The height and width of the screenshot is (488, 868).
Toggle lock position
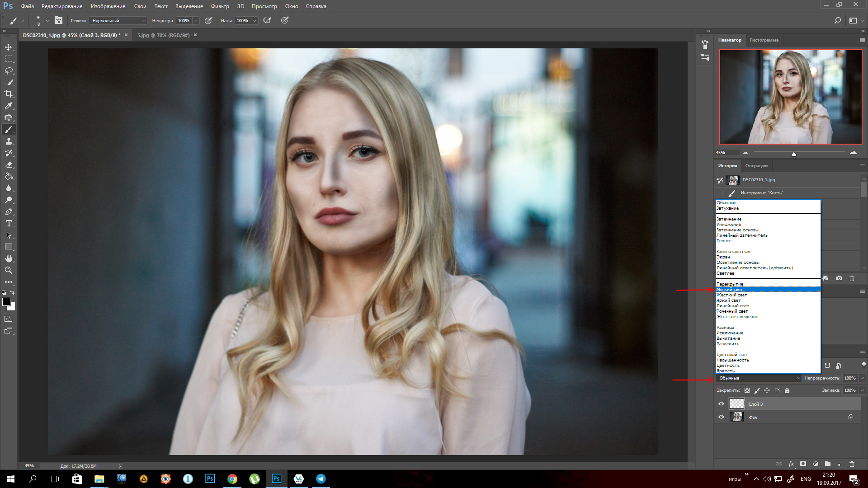[x=767, y=390]
